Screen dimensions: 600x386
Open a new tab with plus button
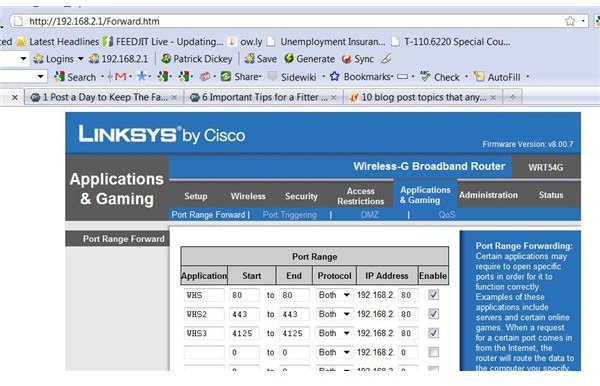point(513,97)
